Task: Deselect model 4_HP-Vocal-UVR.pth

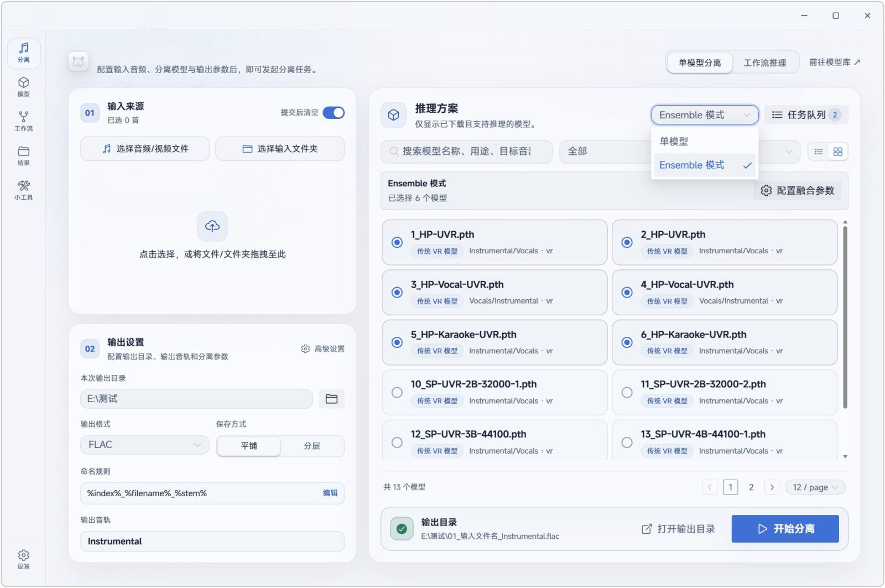Action: (627, 292)
